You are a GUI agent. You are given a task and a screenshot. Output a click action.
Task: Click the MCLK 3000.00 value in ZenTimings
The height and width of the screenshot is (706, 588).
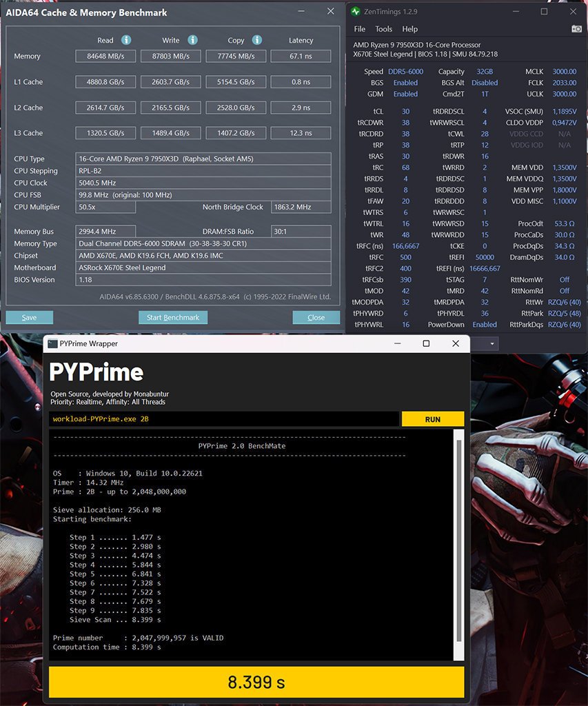[x=565, y=72]
